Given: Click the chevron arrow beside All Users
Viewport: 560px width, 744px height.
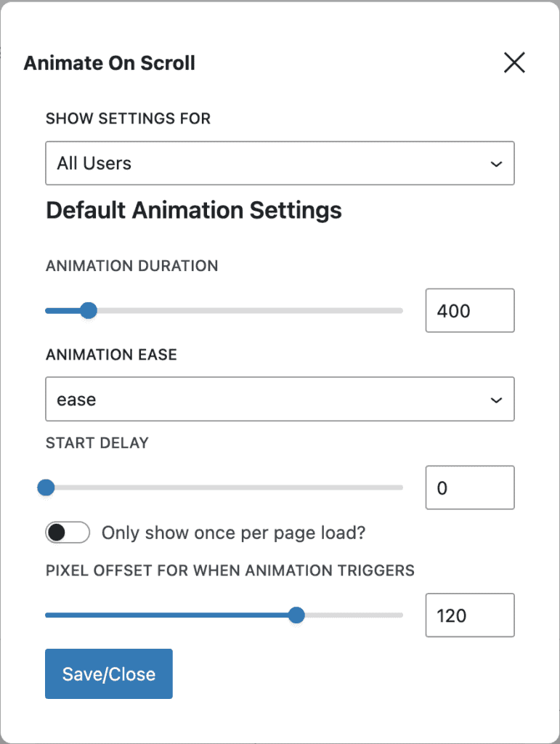Looking at the screenshot, I should [x=496, y=164].
